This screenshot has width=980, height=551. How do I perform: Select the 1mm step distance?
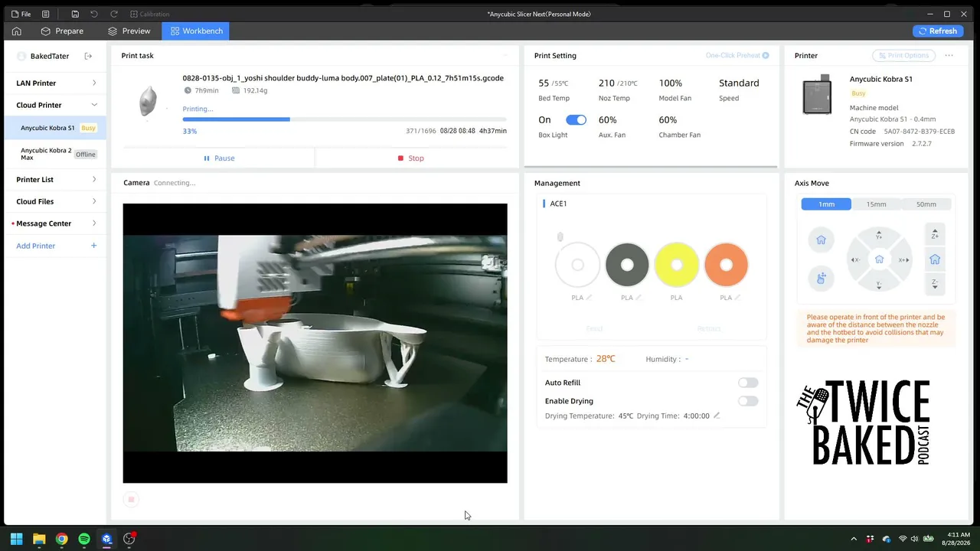click(x=826, y=204)
